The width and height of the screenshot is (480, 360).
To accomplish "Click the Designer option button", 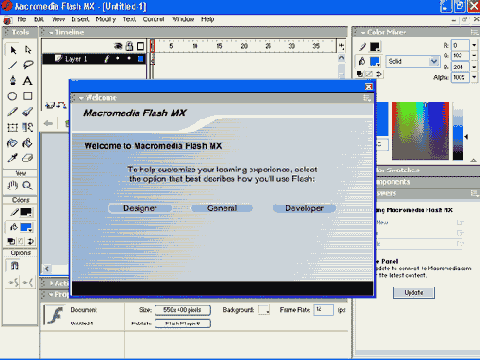I will [140, 208].
